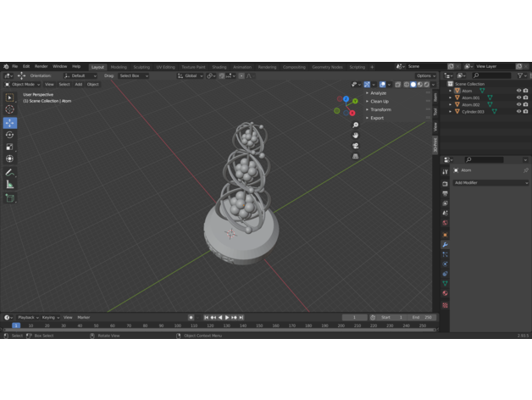The height and width of the screenshot is (400, 532).
Task: Select the Measure tool
Action: point(10,184)
